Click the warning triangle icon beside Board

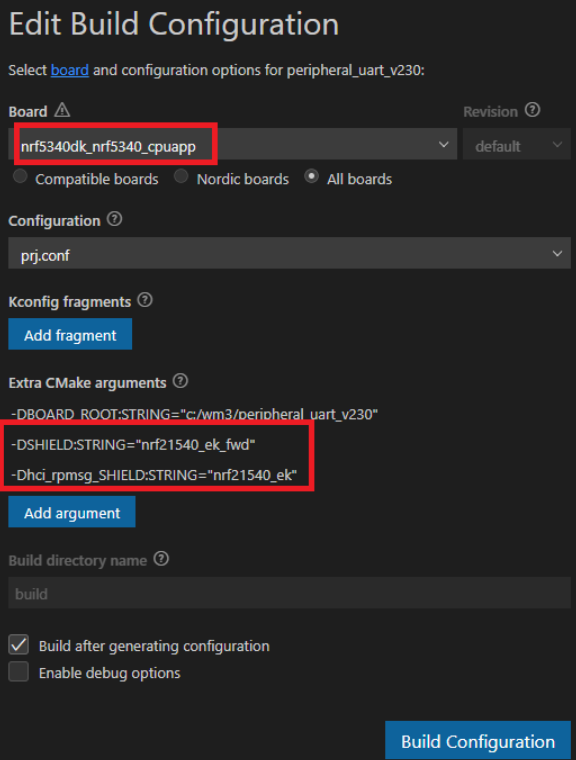[x=62, y=111]
